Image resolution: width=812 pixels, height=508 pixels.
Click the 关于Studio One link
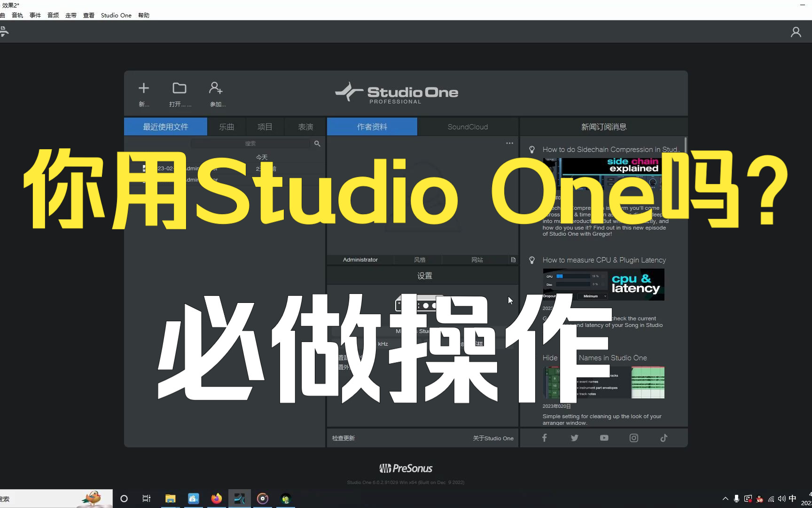point(493,438)
